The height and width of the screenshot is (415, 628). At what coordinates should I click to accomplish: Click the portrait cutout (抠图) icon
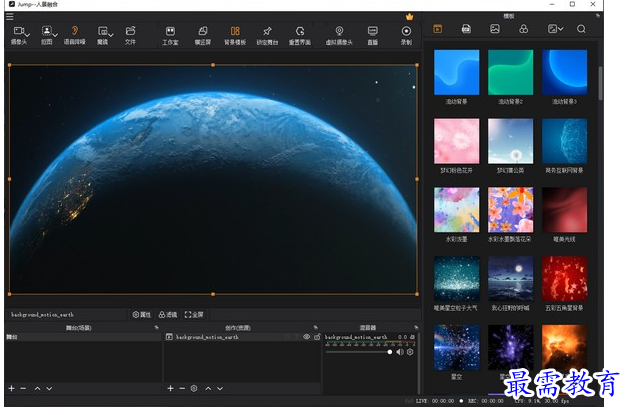47,31
